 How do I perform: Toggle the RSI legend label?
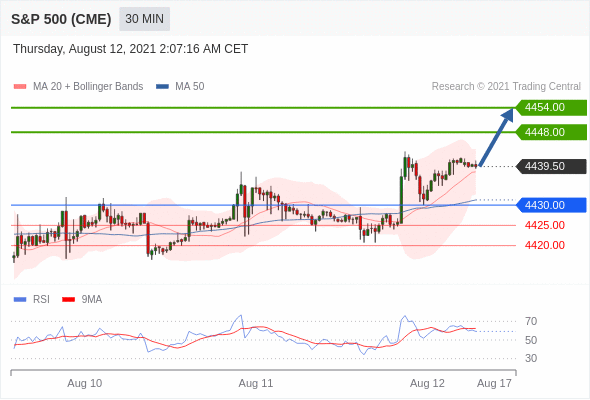[x=41, y=300]
